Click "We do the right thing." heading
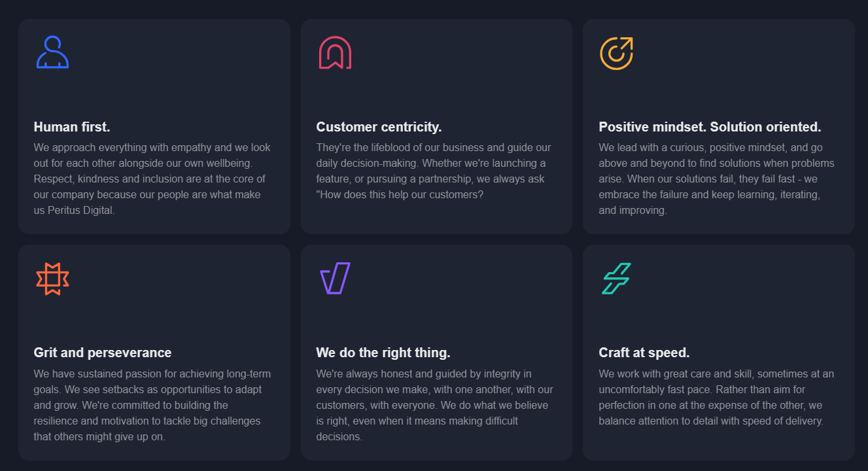 click(383, 353)
